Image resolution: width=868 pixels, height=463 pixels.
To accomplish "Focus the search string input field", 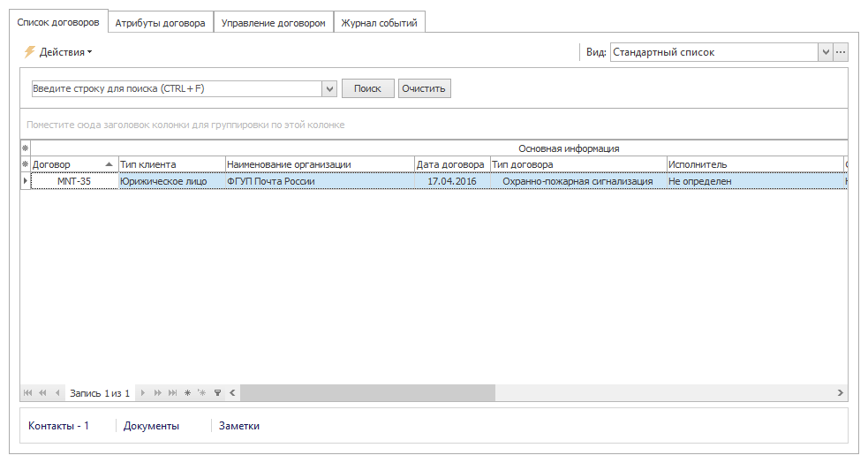I will click(x=177, y=88).
